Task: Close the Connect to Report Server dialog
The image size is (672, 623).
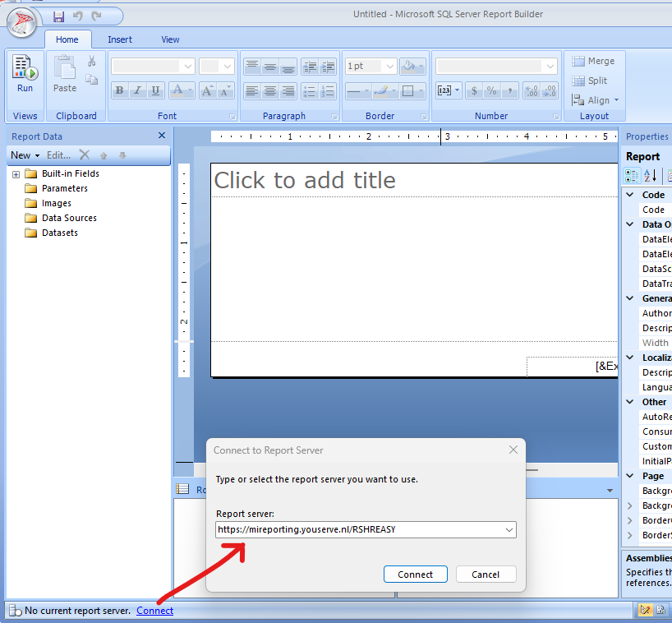Action: coord(513,450)
